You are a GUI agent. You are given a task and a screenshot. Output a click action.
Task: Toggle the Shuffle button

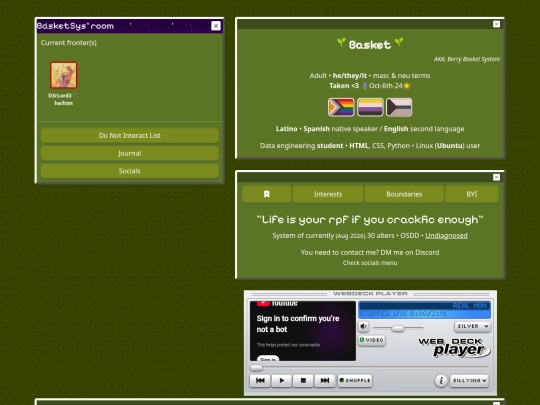[x=355, y=381]
